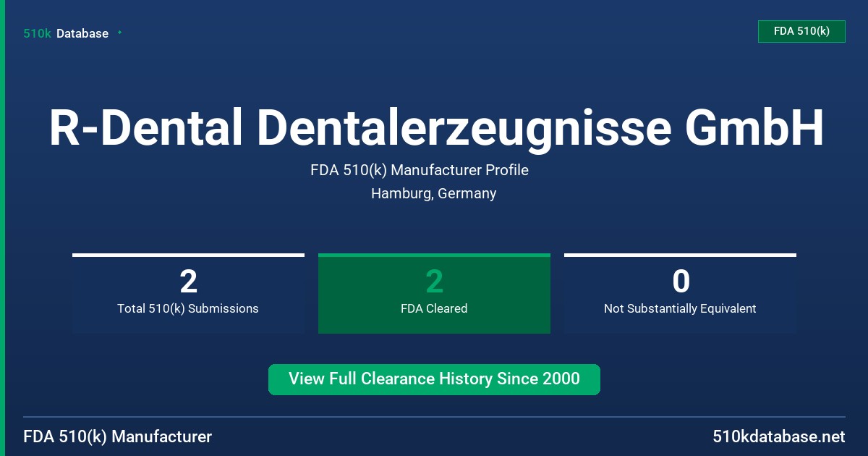Image resolution: width=868 pixels, height=456 pixels.
Task: Click the Hamburg, Germany location text
Action: [433, 193]
